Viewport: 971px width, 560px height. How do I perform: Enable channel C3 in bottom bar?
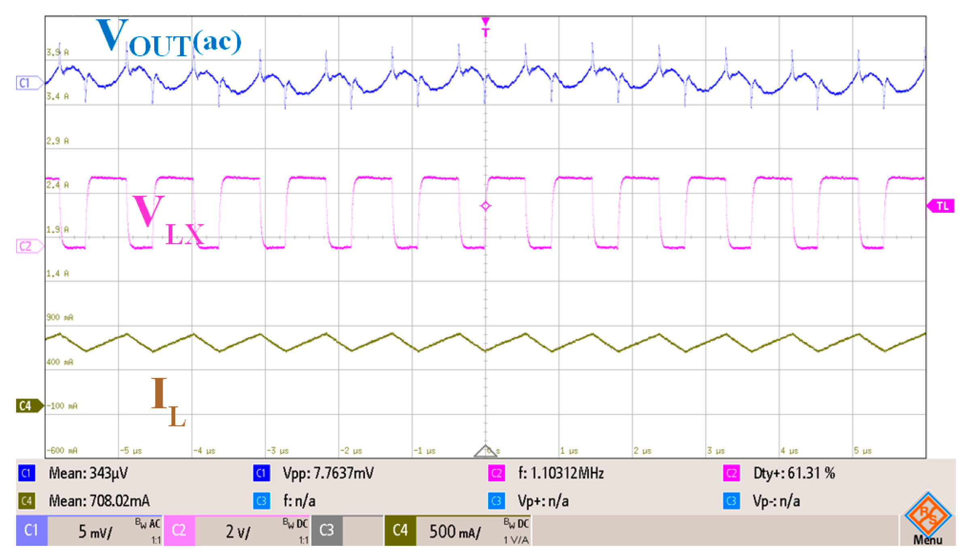pos(327,530)
